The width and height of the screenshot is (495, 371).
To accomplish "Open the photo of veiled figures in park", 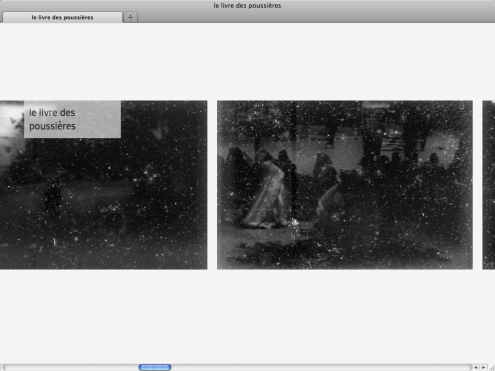I will 345,185.
